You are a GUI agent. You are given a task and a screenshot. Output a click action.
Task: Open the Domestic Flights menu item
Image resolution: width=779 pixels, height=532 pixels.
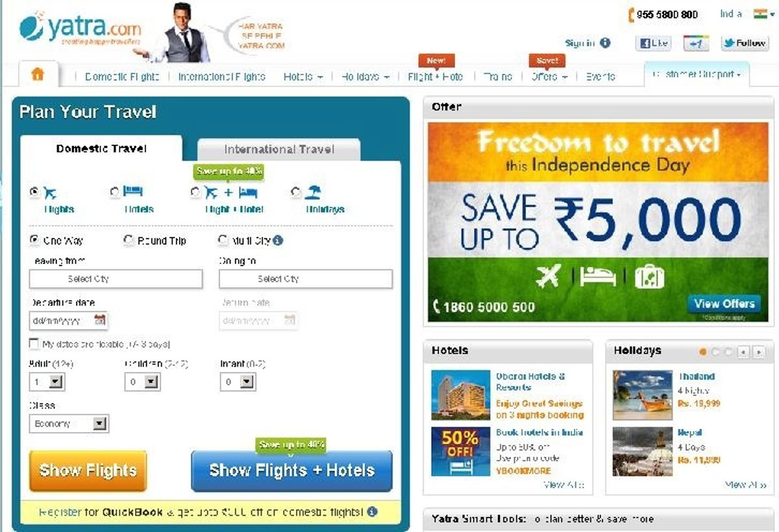[122, 77]
